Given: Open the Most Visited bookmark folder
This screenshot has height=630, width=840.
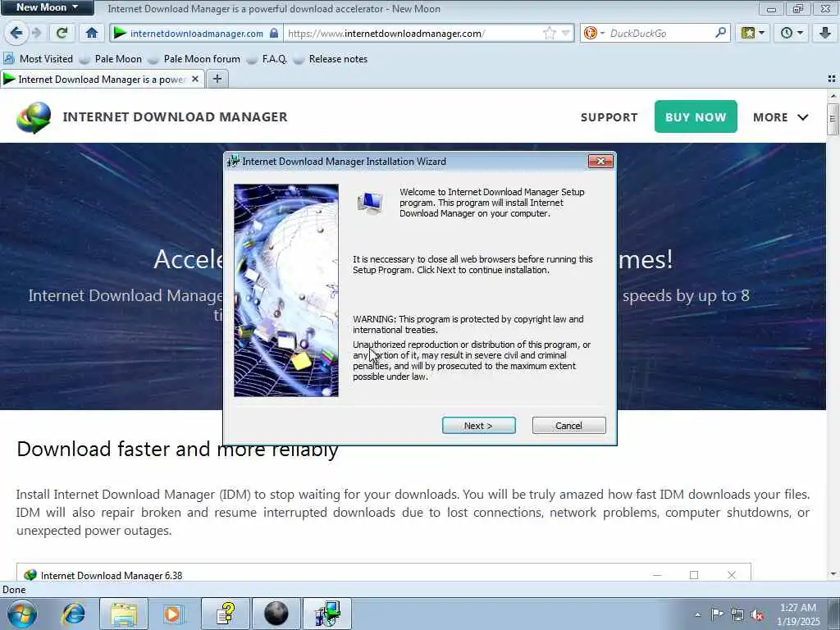Looking at the screenshot, I should 38,59.
